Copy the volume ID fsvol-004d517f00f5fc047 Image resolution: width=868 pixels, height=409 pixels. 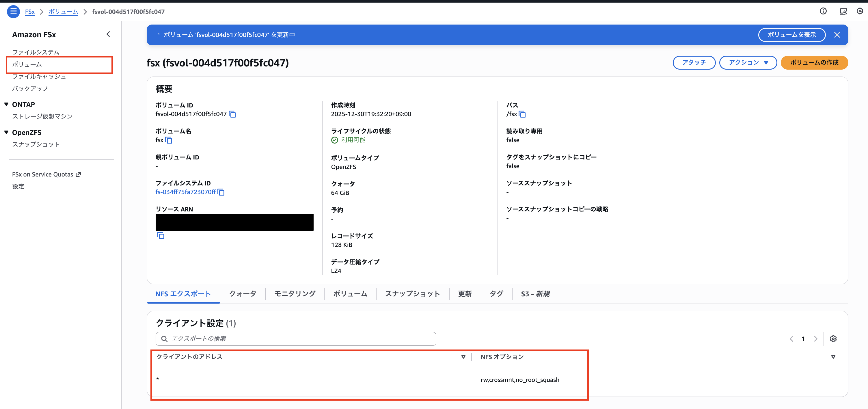click(x=232, y=114)
